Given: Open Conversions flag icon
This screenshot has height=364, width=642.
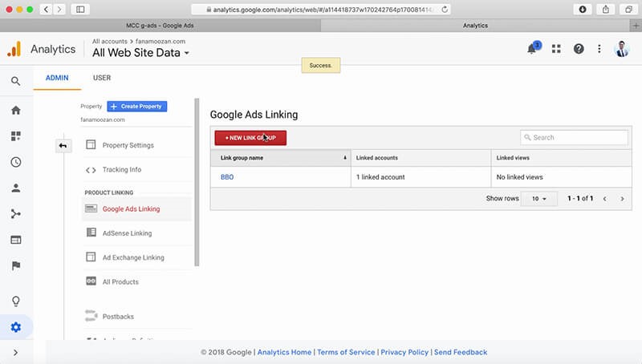Looking at the screenshot, I should 15,266.
